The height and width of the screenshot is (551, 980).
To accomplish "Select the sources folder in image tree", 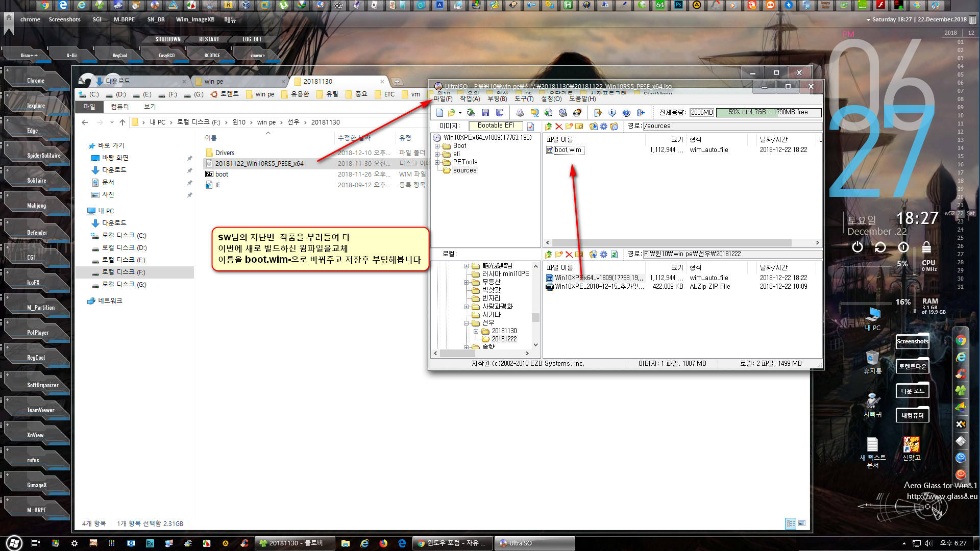I will [464, 170].
